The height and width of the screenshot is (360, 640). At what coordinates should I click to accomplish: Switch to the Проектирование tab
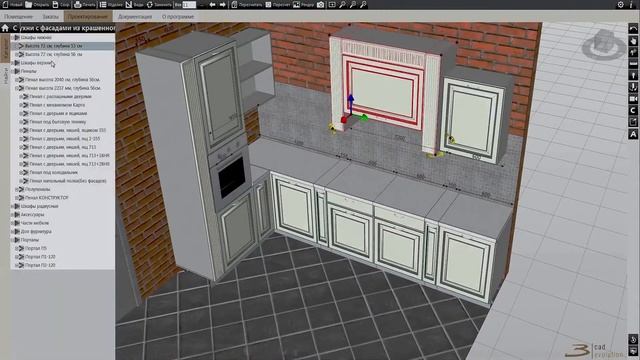(88, 17)
